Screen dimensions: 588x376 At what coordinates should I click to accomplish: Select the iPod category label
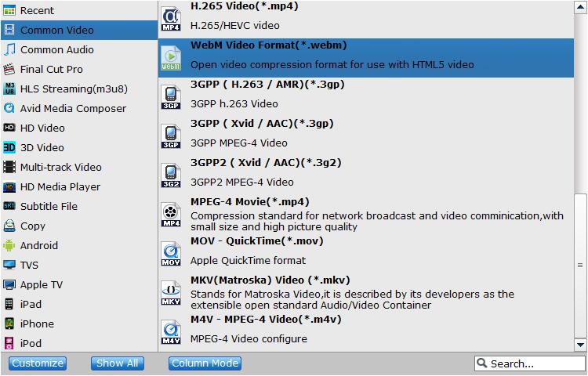point(31,343)
